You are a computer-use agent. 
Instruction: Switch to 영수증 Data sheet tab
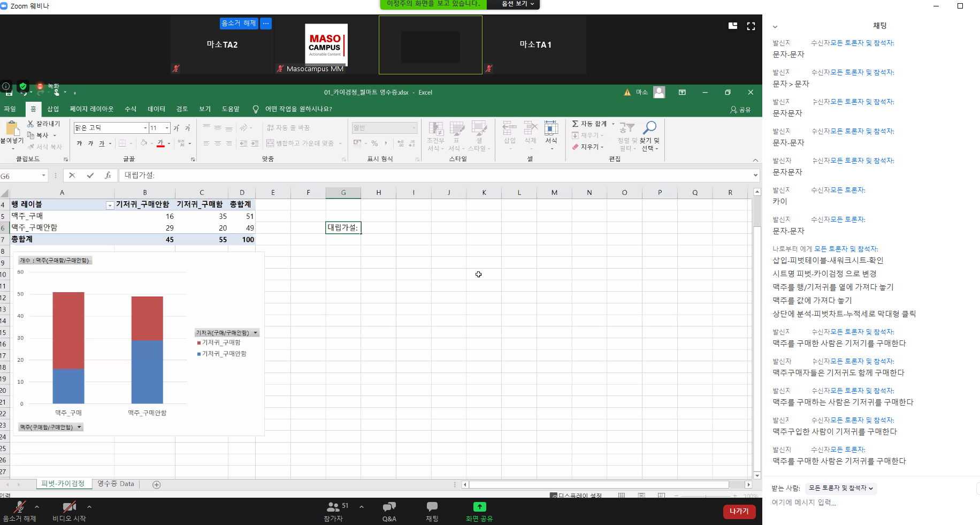[116, 484]
